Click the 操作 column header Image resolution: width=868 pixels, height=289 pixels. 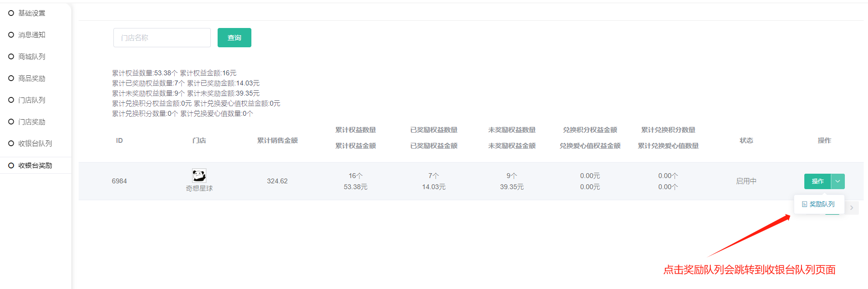coord(825,140)
